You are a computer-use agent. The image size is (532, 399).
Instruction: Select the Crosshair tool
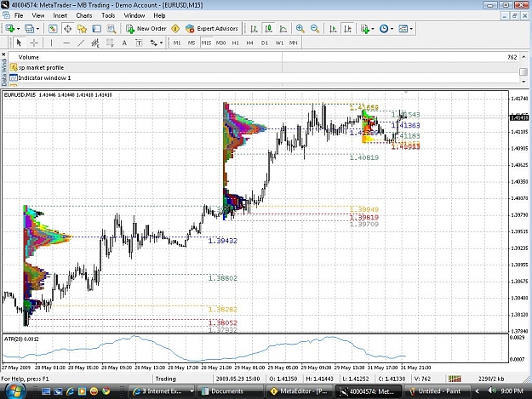[34, 43]
